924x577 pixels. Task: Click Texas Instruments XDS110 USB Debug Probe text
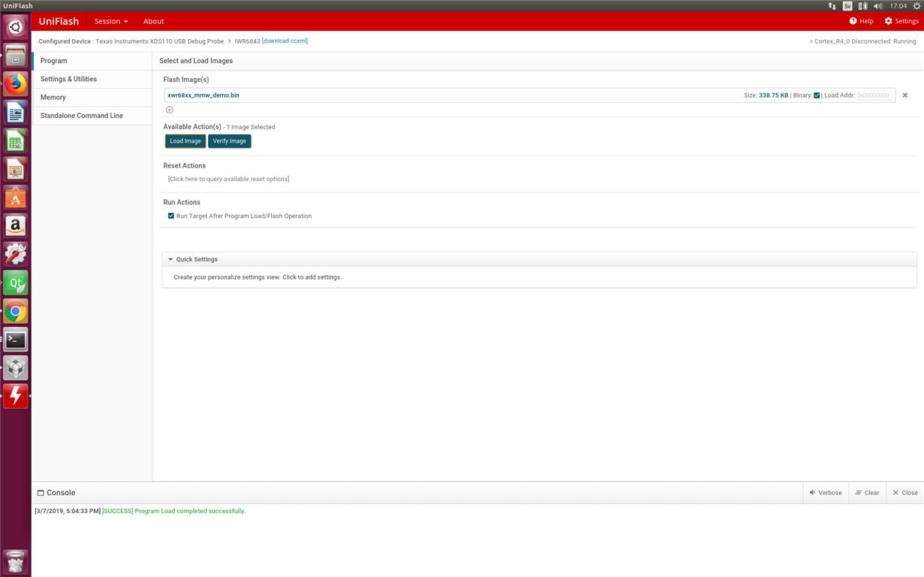(159, 41)
